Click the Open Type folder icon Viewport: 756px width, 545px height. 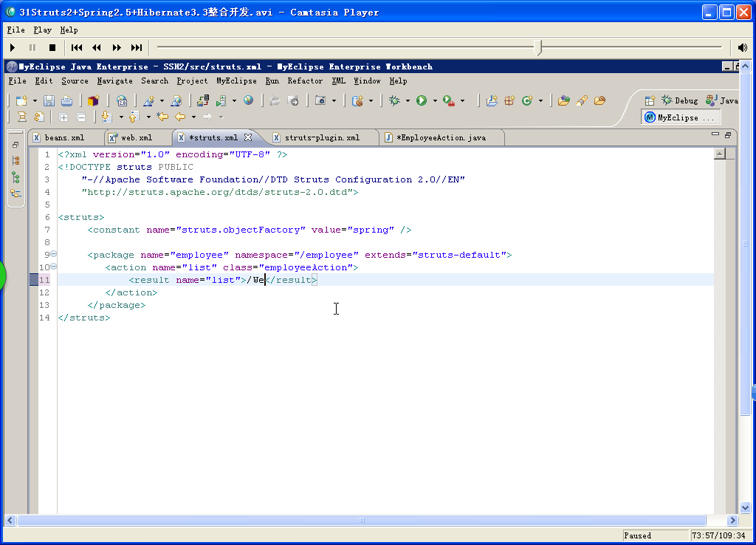pos(563,100)
